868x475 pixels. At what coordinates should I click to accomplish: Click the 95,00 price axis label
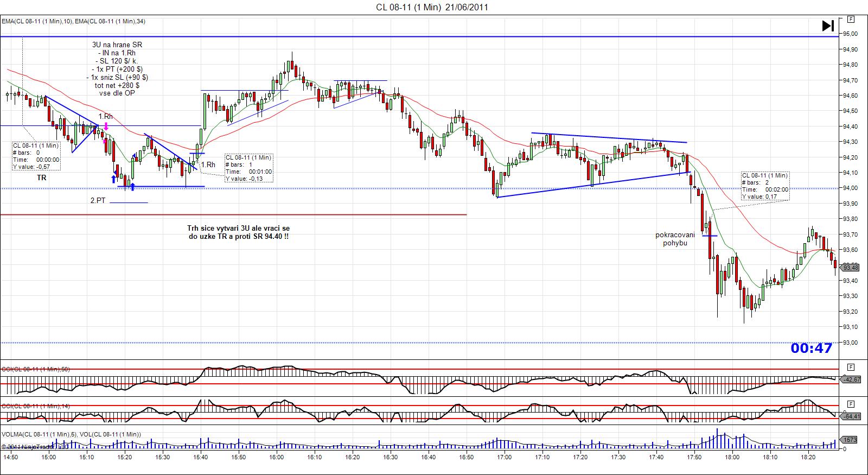850,34
